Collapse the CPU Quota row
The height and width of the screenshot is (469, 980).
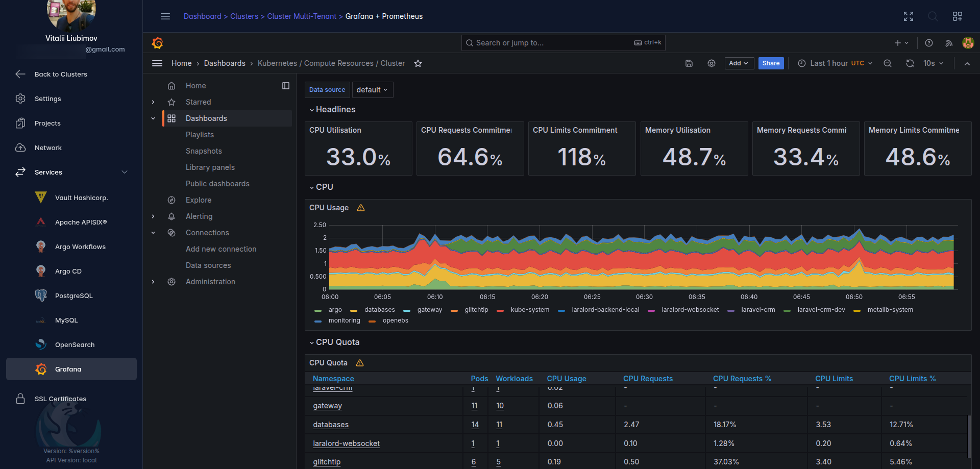tap(334, 342)
